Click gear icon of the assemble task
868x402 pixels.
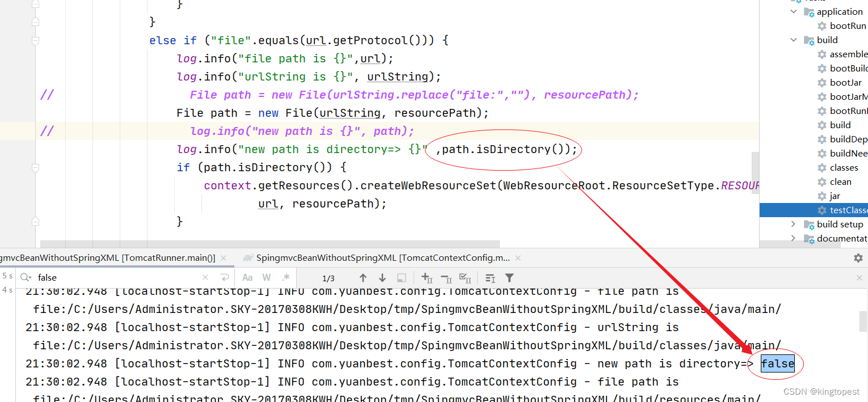[821, 54]
